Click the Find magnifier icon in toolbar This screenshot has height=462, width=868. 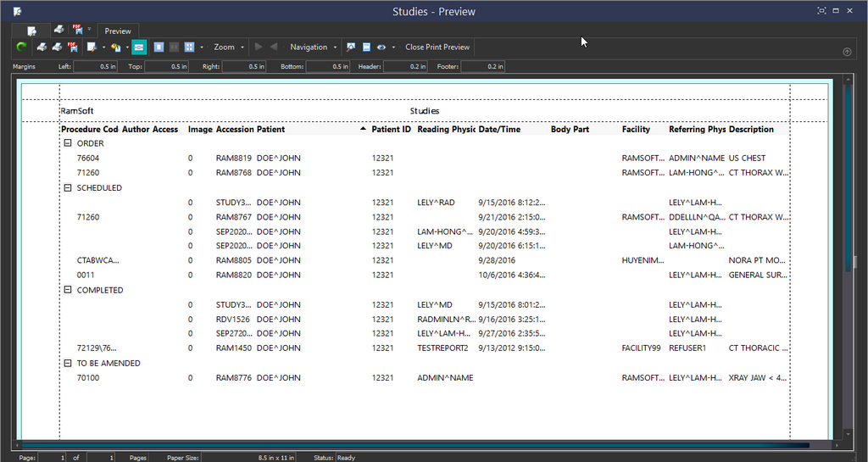click(351, 47)
